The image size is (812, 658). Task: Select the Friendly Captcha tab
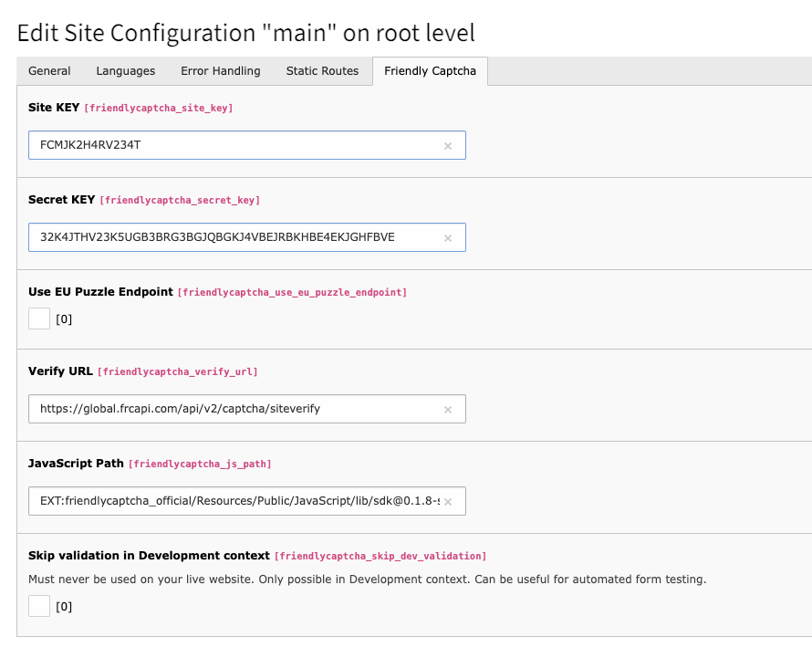(429, 70)
